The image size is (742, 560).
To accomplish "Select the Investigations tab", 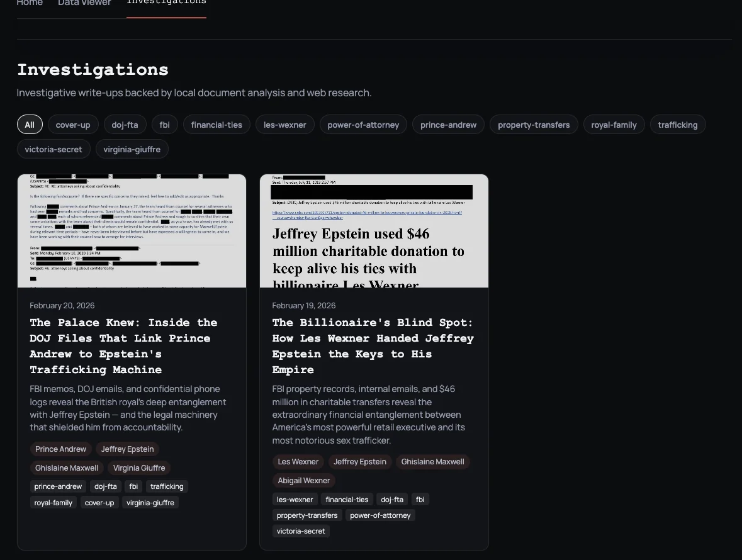I will point(166,4).
